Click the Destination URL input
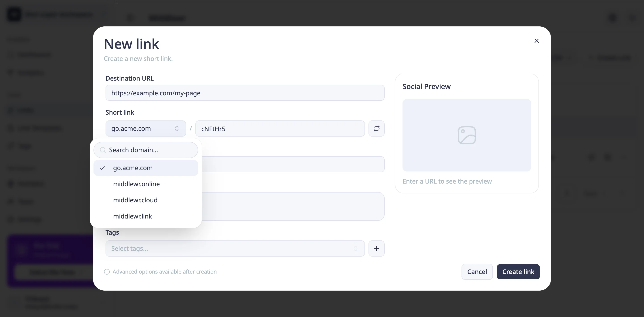Image resolution: width=644 pixels, height=317 pixels. coord(245,93)
